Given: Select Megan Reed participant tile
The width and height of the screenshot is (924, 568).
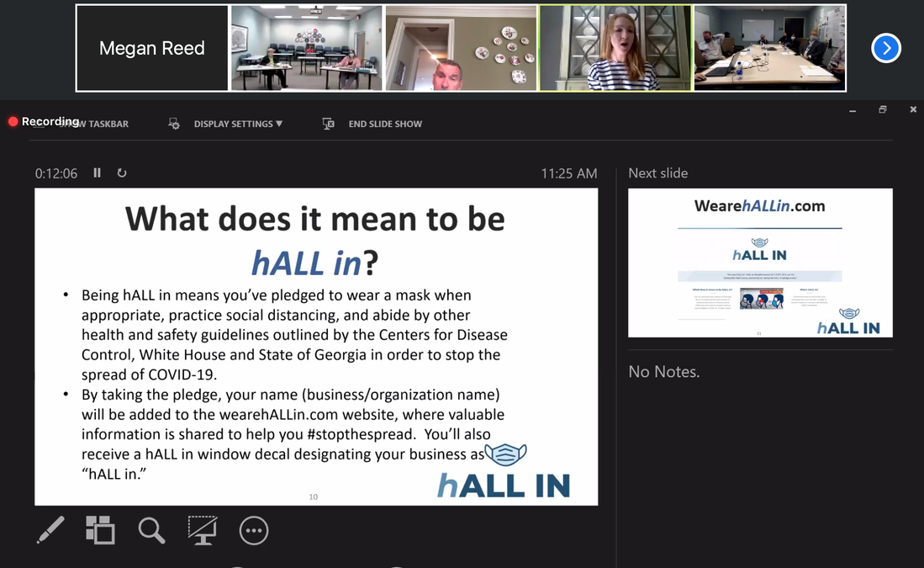Looking at the screenshot, I should pos(152,48).
